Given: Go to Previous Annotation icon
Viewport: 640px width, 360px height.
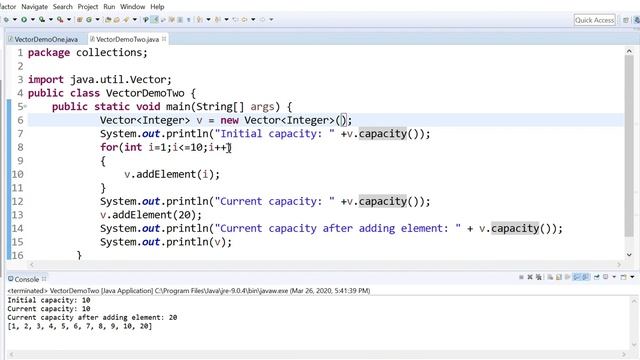Looking at the screenshot, I should [x=217, y=19].
